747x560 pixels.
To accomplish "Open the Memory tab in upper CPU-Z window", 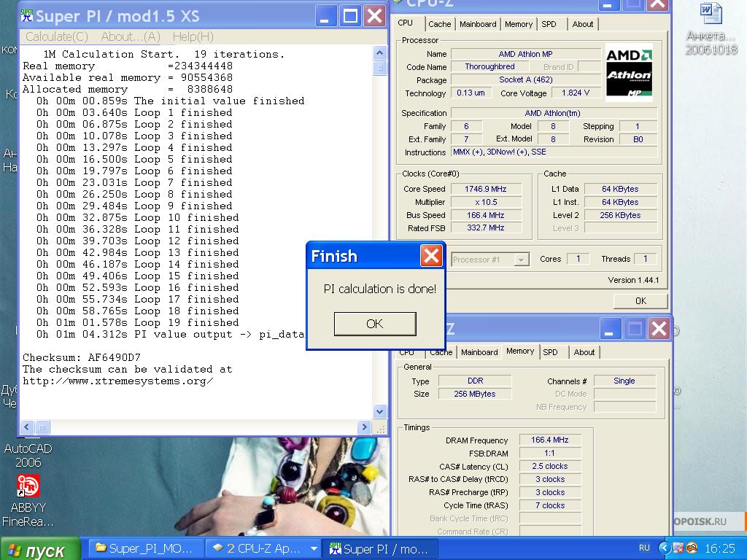I will [x=519, y=24].
